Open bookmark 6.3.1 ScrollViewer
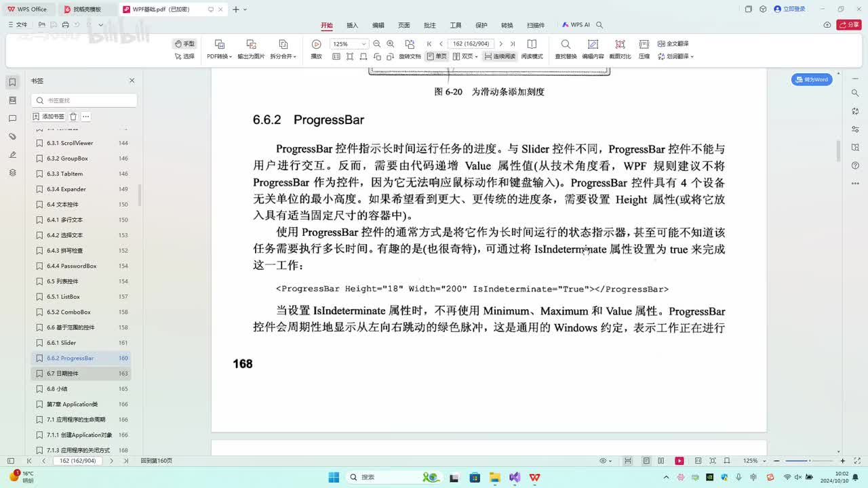Image resolution: width=868 pixels, height=488 pixels. [81, 143]
